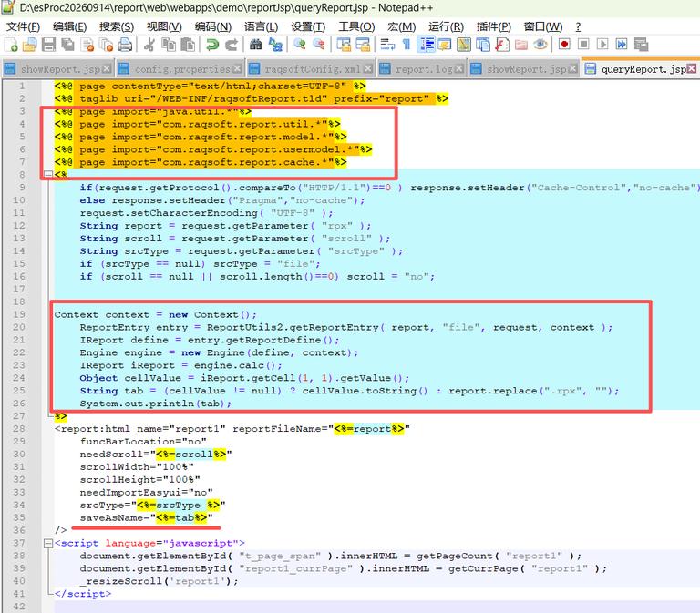700x613 pixels.
Task: Open the 文件(F) menu
Action: pyautogui.click(x=23, y=26)
